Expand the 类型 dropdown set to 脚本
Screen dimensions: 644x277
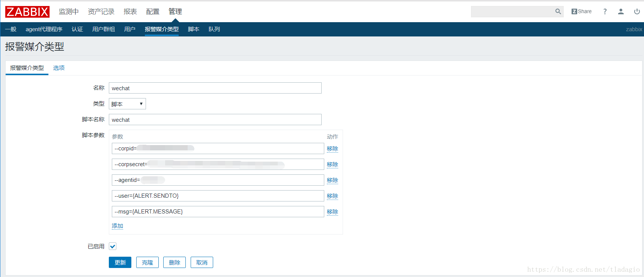click(127, 104)
